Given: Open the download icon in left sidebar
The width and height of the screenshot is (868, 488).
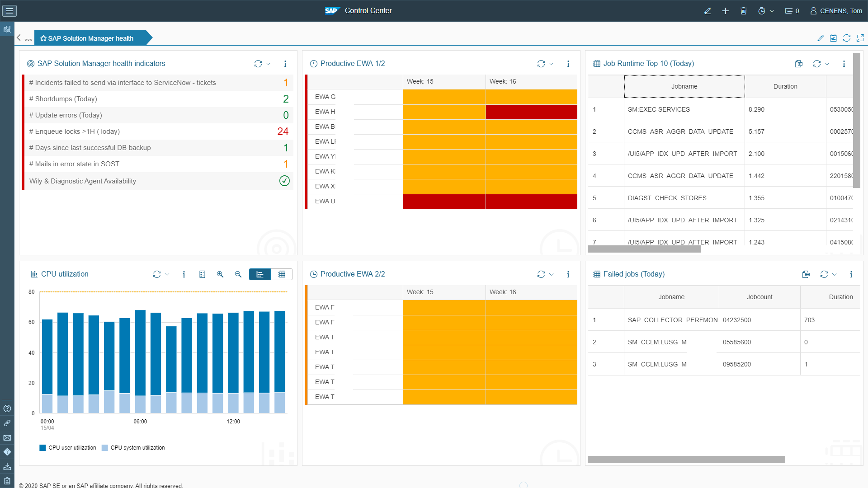Looking at the screenshot, I should [x=7, y=466].
